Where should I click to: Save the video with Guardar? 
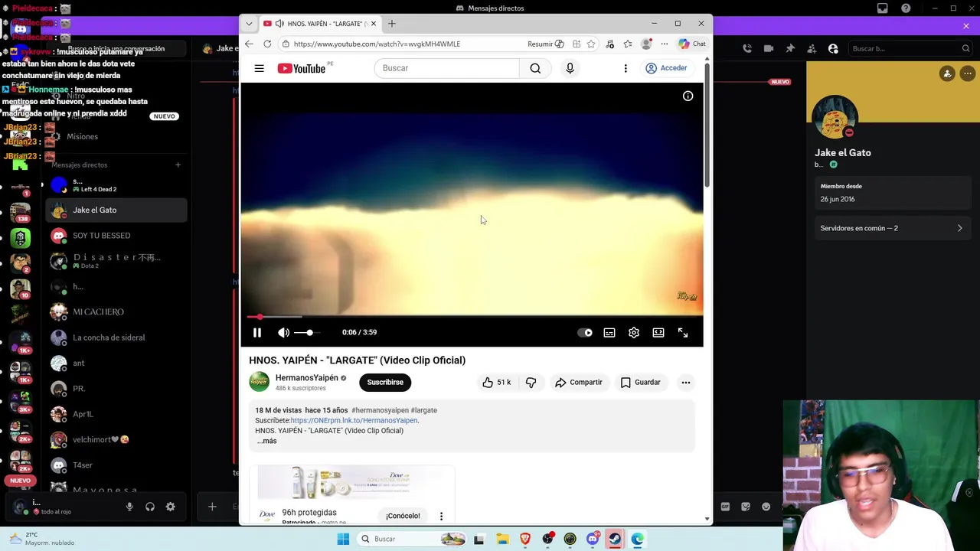(640, 382)
